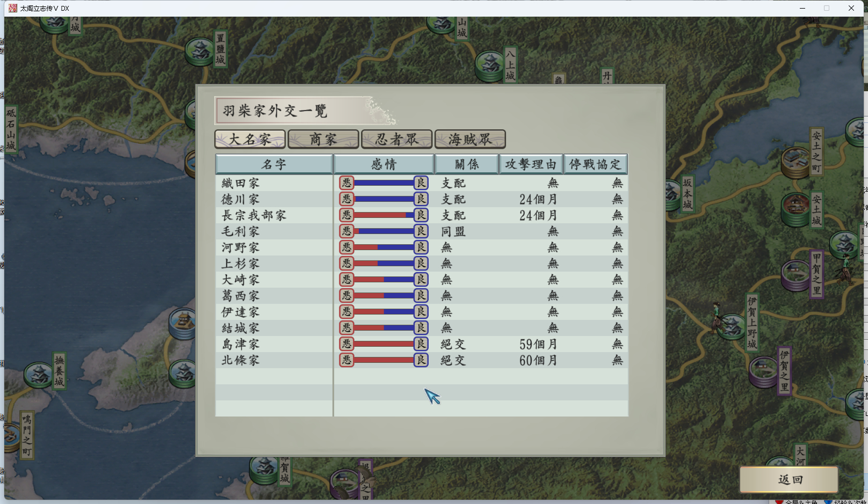Viewport: 868px width, 504px height.
Task: Sort by the 名字 column header
Action: (274, 164)
